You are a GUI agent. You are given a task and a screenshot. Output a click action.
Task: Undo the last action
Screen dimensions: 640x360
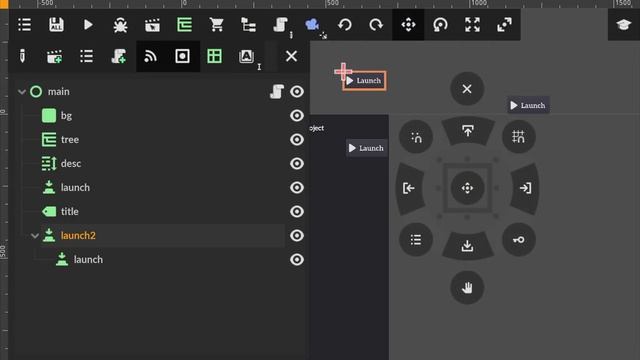point(344,25)
